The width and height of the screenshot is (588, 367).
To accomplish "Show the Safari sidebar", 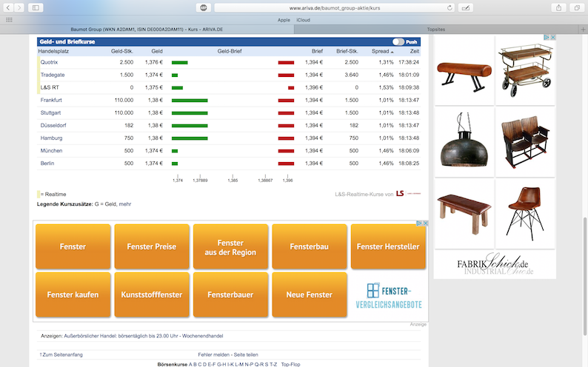I will (x=36, y=7).
